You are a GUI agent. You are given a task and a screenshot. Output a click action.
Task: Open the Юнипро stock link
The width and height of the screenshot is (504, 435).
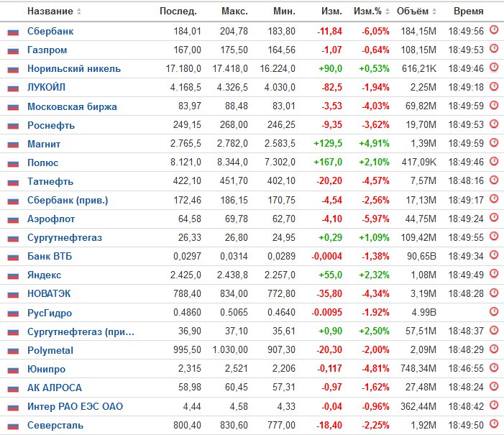(x=46, y=369)
